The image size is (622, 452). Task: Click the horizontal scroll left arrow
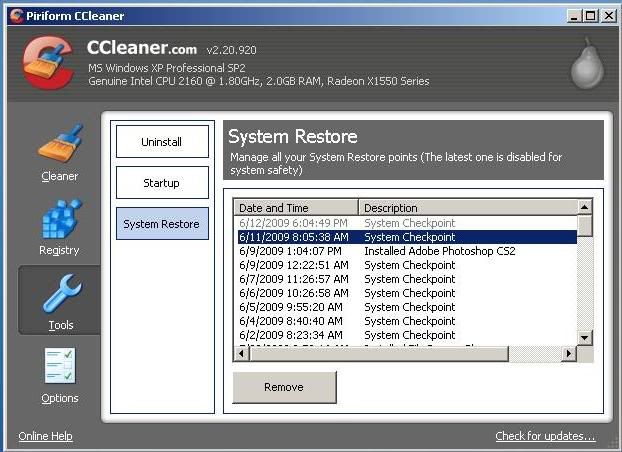click(x=241, y=353)
